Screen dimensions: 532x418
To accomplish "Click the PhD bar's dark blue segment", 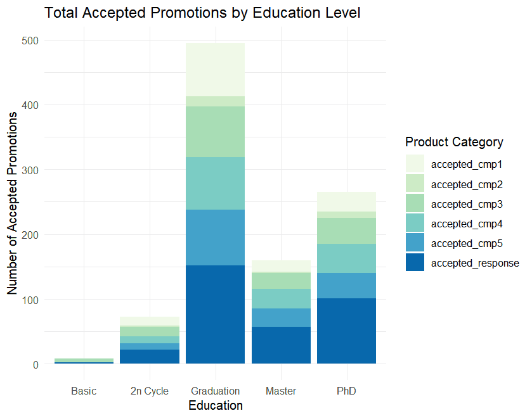I will click(x=346, y=331).
